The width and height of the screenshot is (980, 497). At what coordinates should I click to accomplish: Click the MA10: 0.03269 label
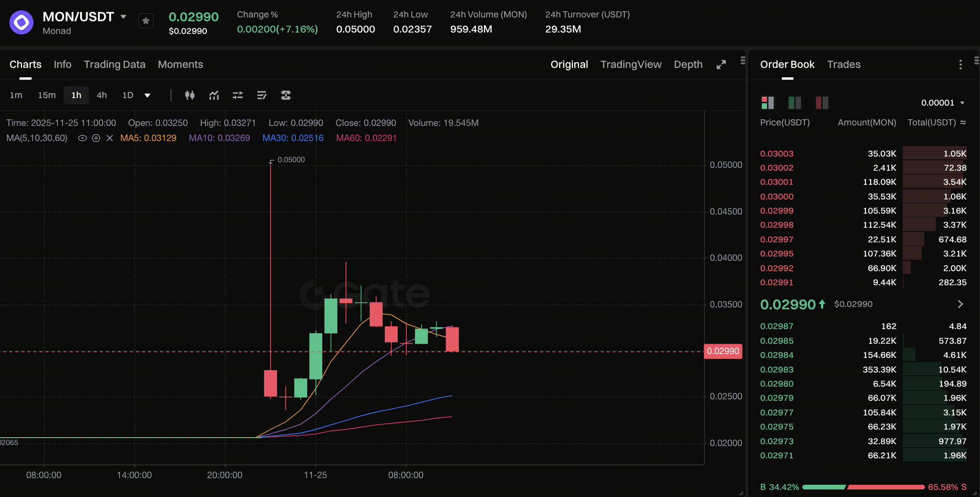pyautogui.click(x=219, y=138)
